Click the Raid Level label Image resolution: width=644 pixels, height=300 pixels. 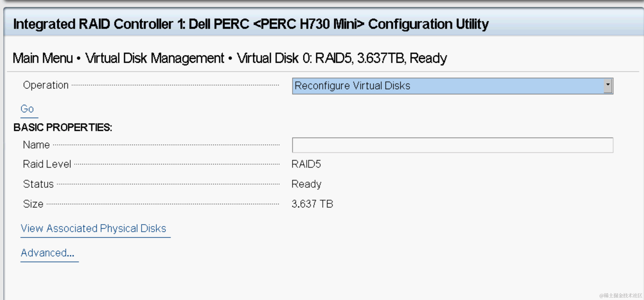pos(47,164)
